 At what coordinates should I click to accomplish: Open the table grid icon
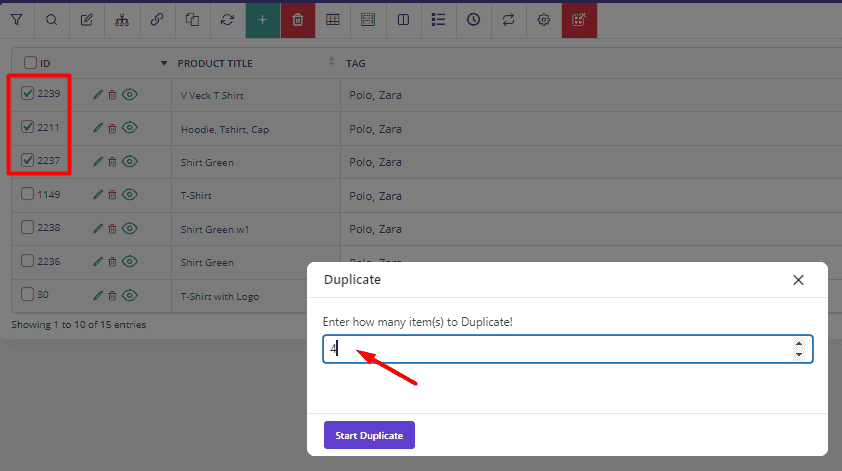tap(332, 20)
